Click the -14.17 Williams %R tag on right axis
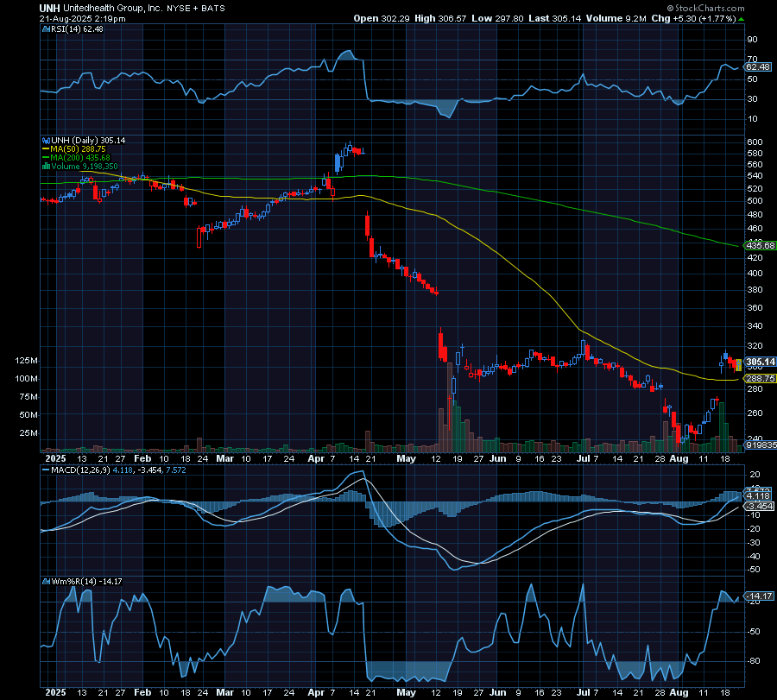Image resolution: width=777 pixels, height=700 pixels. coord(759,596)
